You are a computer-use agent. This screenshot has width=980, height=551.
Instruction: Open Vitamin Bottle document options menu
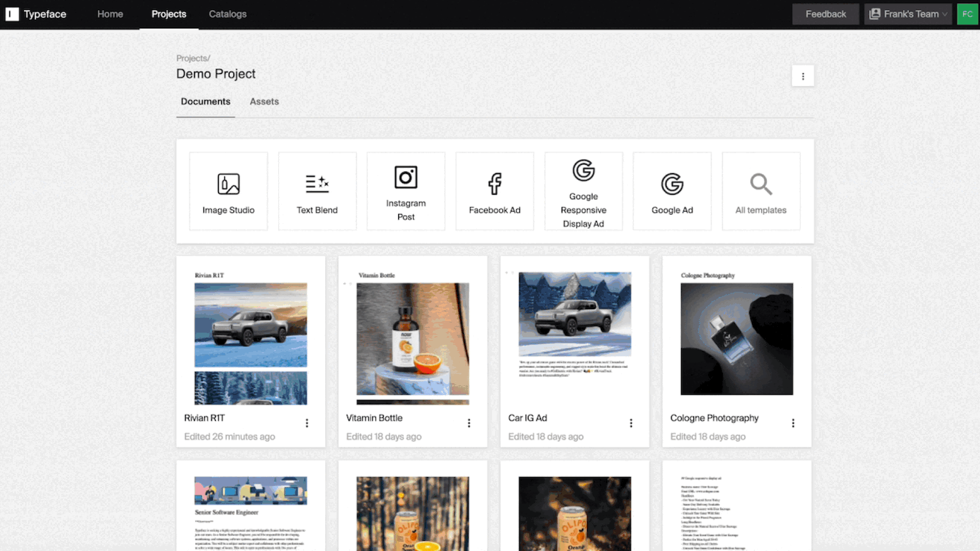click(x=469, y=422)
